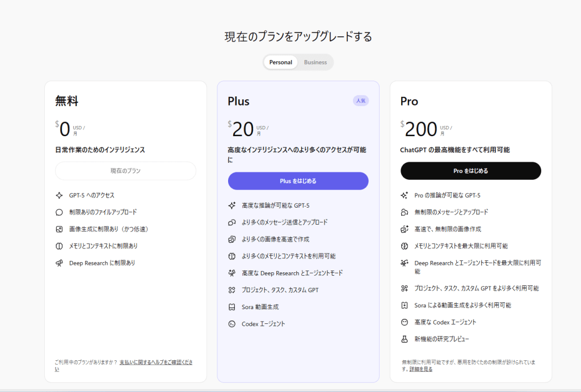Click the 現在のプラン button in free plan
The width and height of the screenshot is (581, 392).
coord(125,171)
